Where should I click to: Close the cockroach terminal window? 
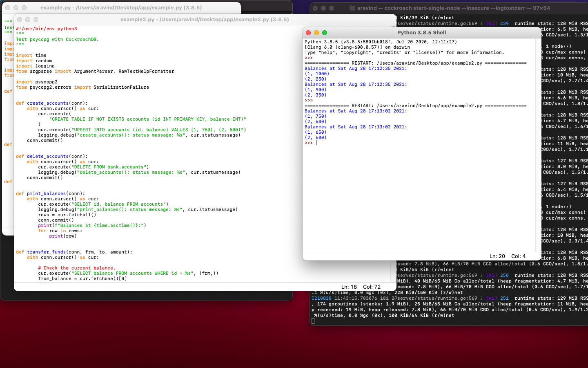coord(315,8)
